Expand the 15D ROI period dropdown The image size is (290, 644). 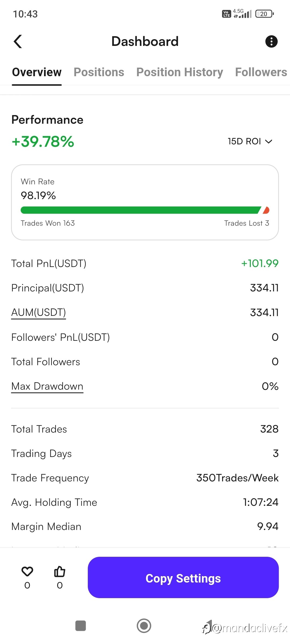250,141
